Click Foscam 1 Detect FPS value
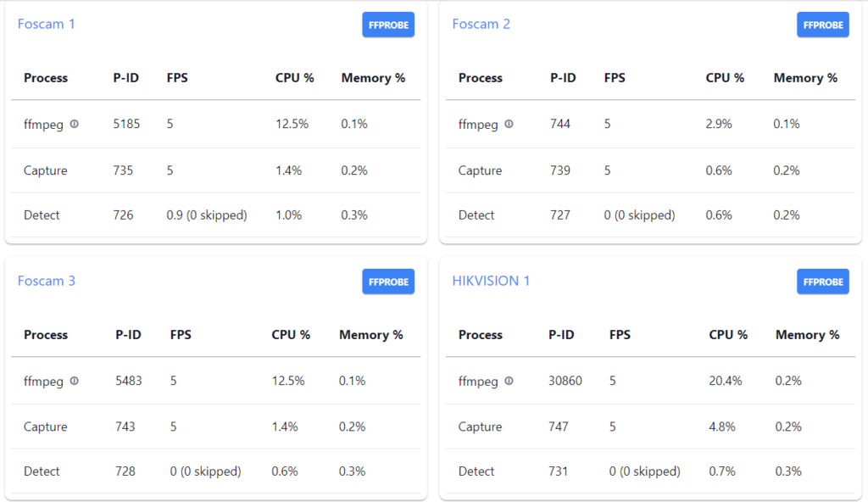868x502 pixels. coord(207,215)
